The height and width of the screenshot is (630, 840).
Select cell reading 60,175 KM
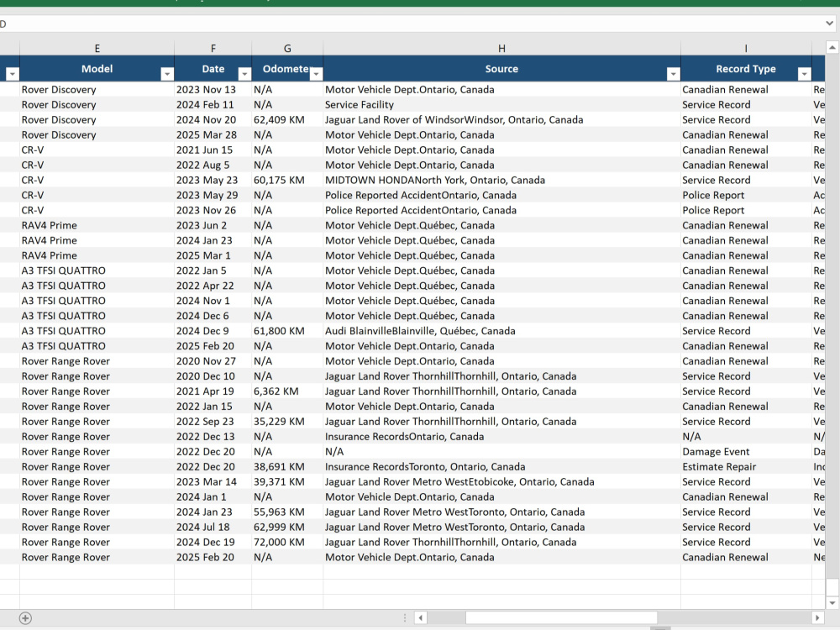click(x=287, y=180)
